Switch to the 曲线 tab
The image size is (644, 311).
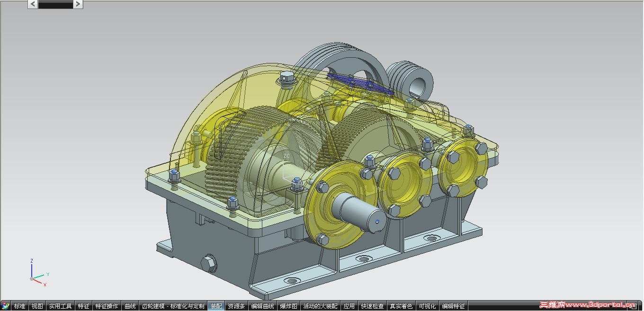[x=130, y=306]
